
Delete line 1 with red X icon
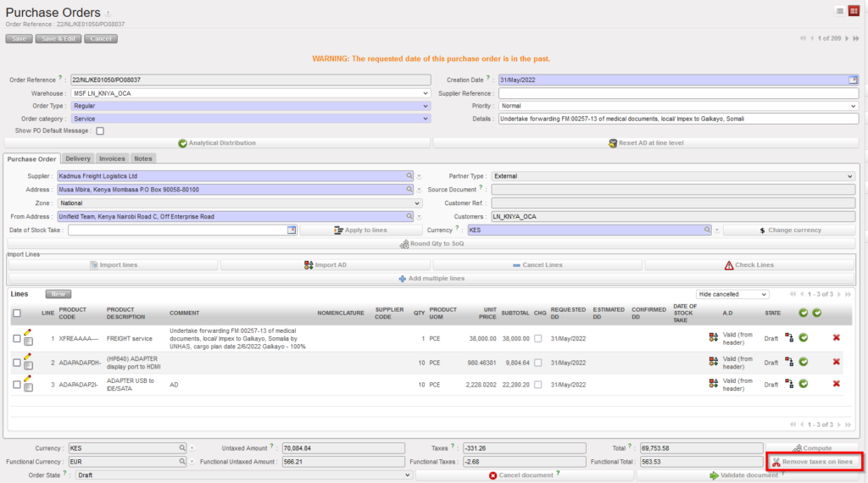[x=837, y=337]
